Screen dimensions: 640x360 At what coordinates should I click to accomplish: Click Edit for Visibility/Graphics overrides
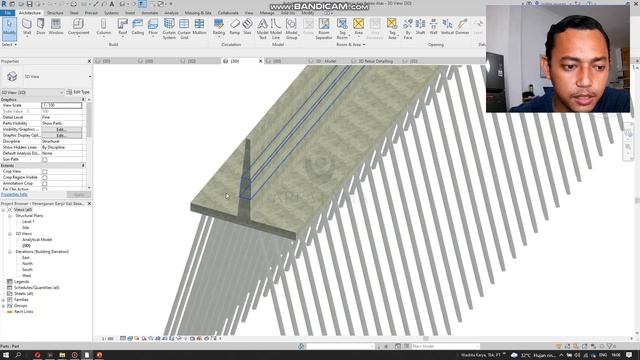click(61, 129)
